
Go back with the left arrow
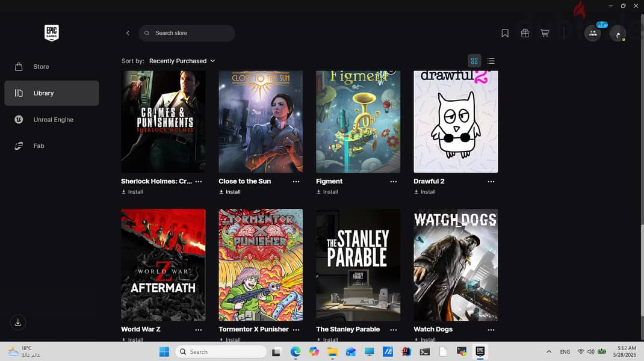point(128,33)
